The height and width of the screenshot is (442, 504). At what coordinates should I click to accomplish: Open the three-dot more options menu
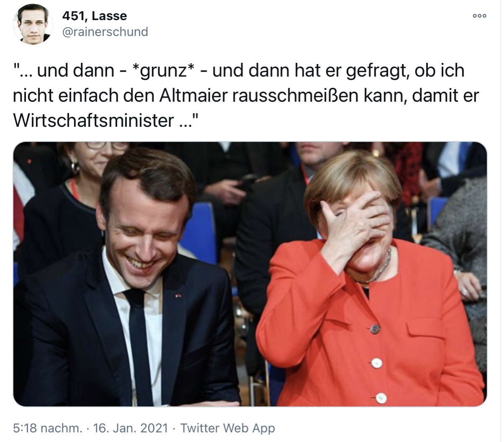(479, 16)
